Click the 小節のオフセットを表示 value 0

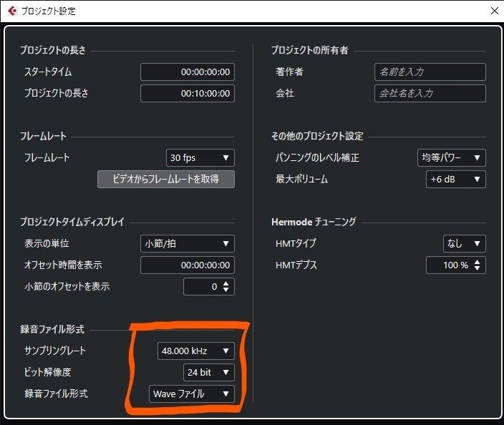pos(214,286)
